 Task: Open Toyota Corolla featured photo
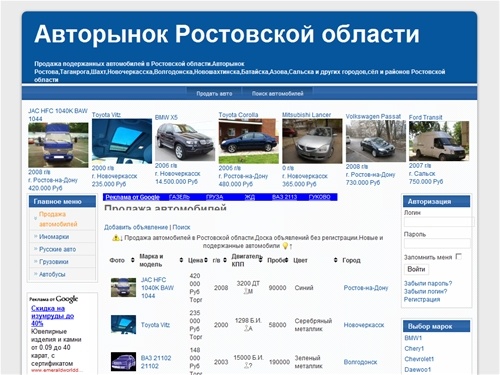249,141
